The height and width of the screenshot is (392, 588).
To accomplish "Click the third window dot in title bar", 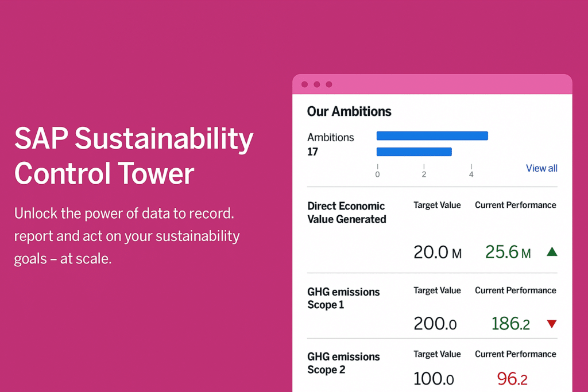I will [329, 84].
